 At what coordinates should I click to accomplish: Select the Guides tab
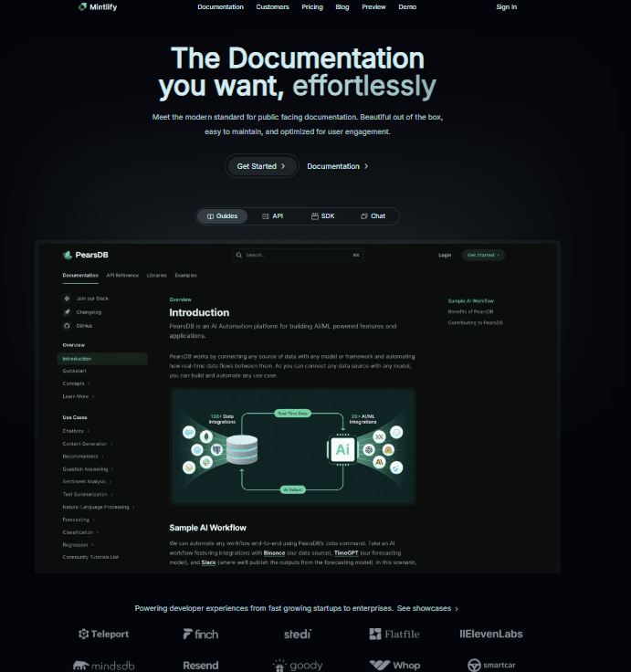coord(222,216)
